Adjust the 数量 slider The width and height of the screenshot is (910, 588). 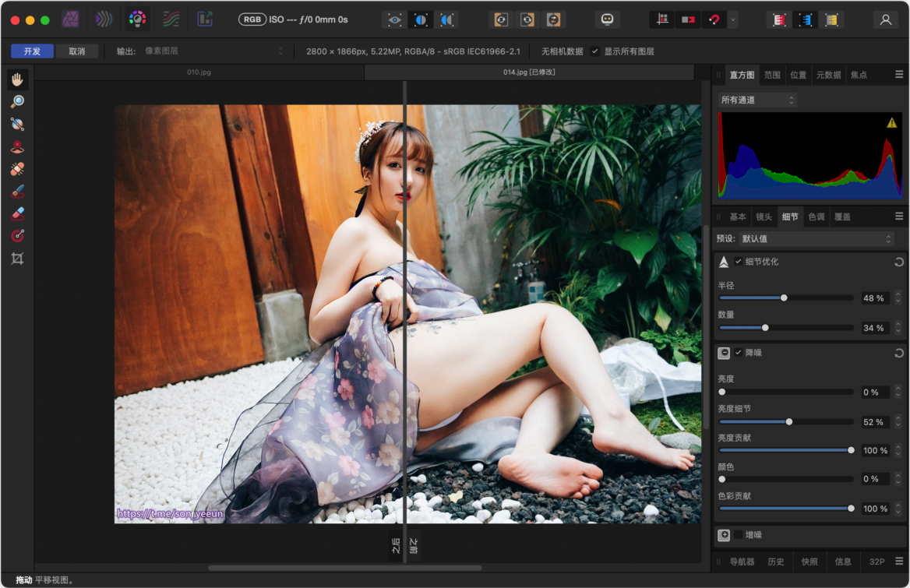tap(786, 328)
